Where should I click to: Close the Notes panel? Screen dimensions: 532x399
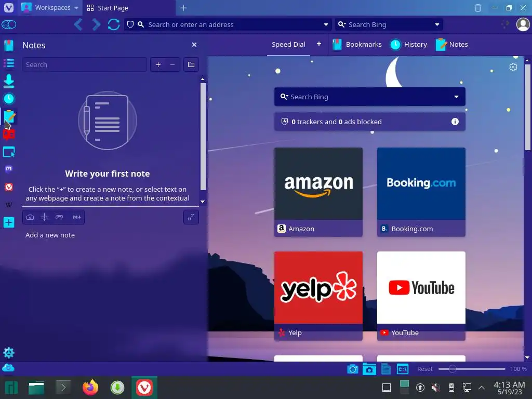(x=194, y=45)
